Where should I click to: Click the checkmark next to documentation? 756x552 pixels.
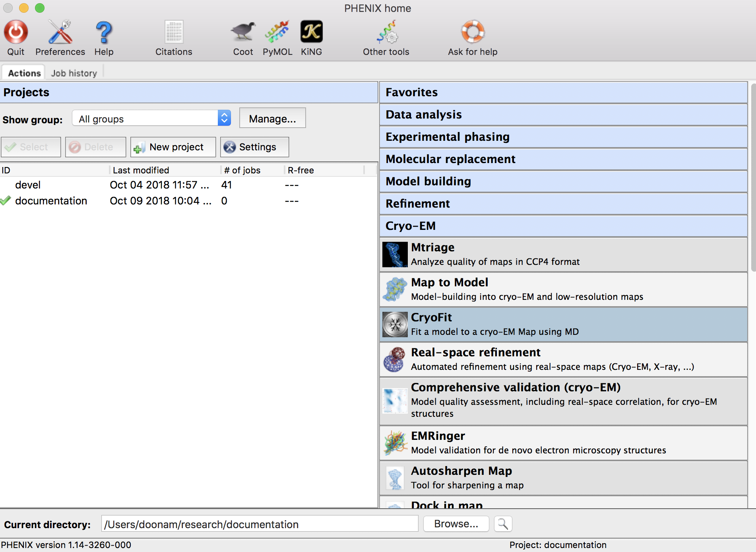(6, 201)
